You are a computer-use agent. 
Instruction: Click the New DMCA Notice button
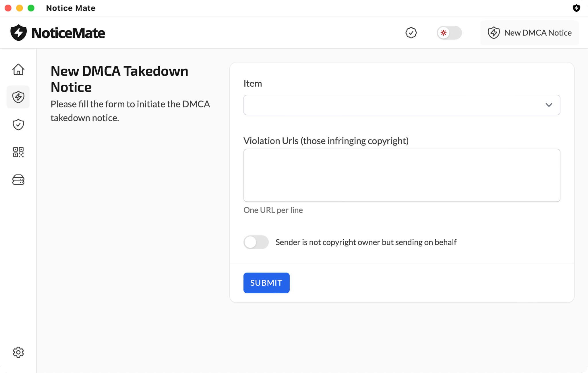pyautogui.click(x=529, y=33)
